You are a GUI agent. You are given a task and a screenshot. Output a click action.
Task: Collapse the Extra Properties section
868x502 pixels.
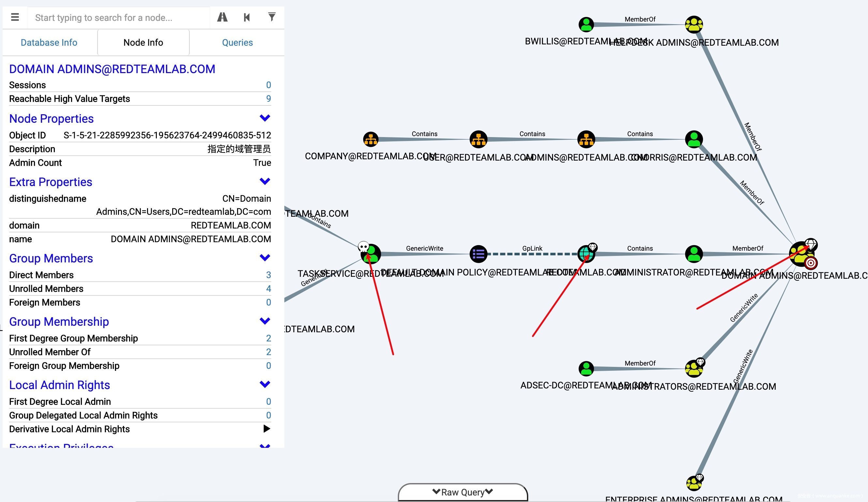(264, 181)
